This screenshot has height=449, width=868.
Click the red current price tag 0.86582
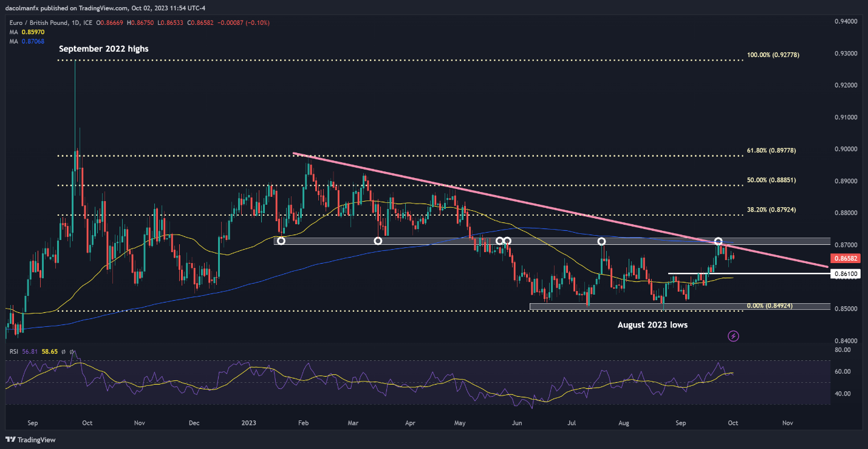click(x=844, y=258)
